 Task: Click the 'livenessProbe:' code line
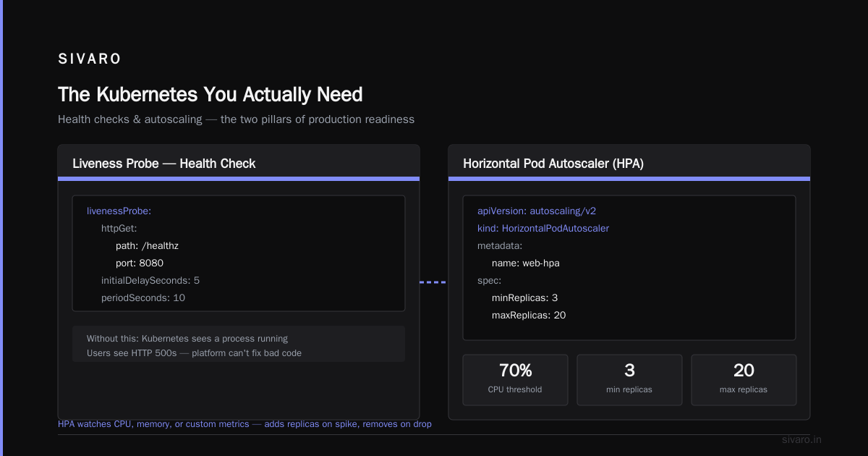pyautogui.click(x=119, y=211)
